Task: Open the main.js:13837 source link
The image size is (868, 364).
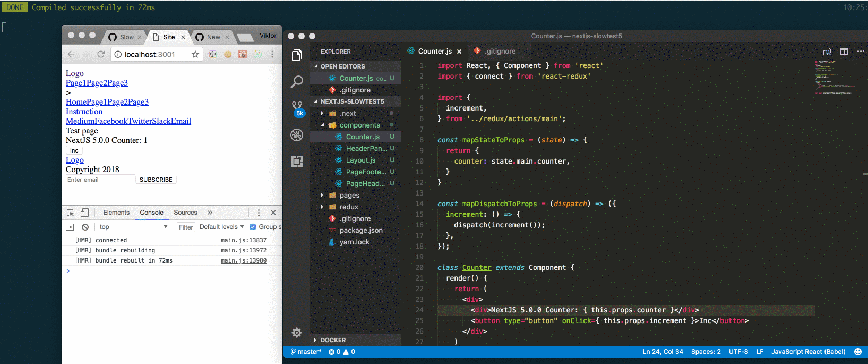Action: pyautogui.click(x=244, y=240)
